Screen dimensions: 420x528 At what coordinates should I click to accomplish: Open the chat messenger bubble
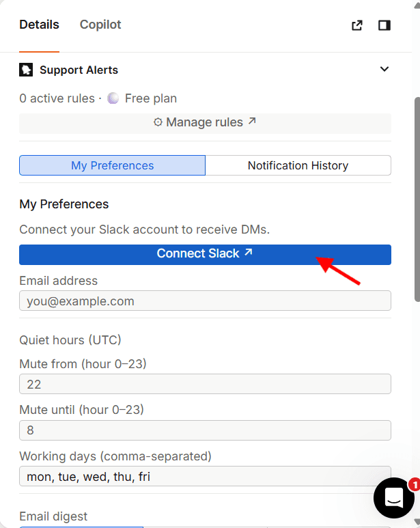pos(394,498)
